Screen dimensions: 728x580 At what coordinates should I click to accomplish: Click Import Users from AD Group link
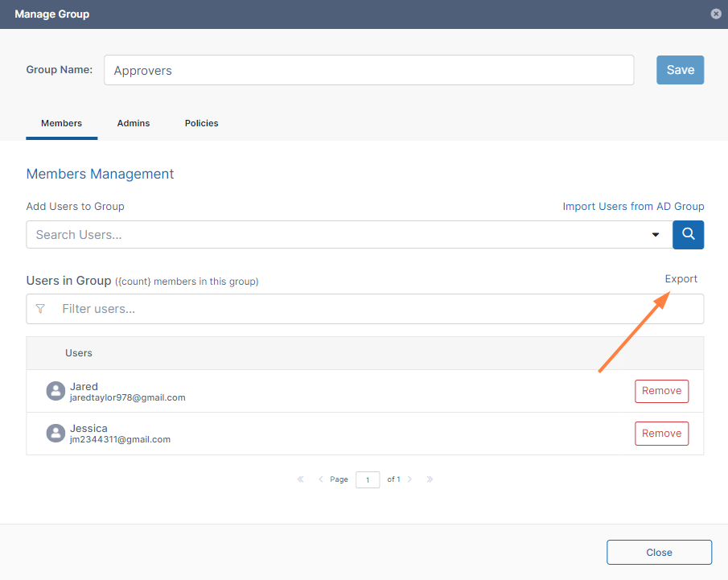pos(633,207)
